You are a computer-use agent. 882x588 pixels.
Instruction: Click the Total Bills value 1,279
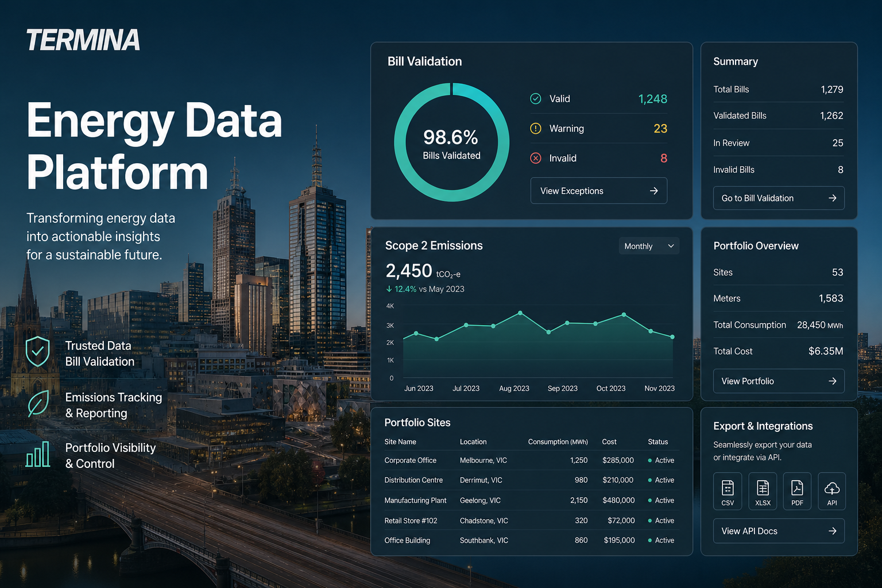(832, 90)
